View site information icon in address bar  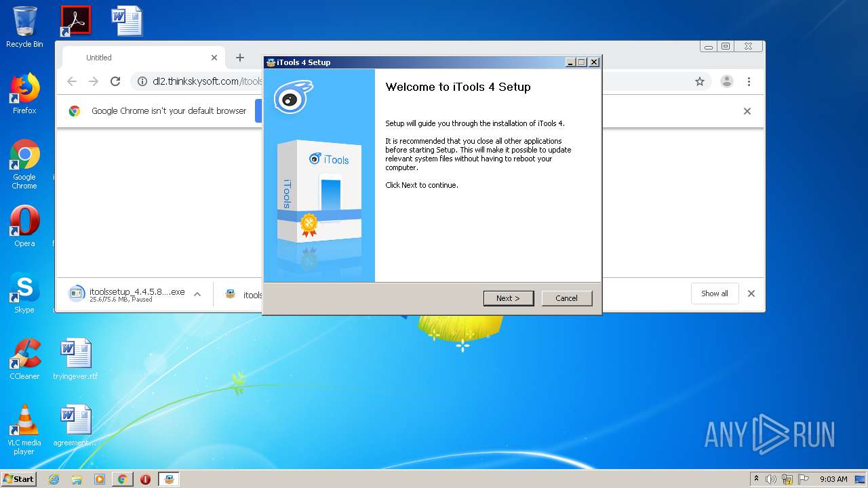click(142, 81)
